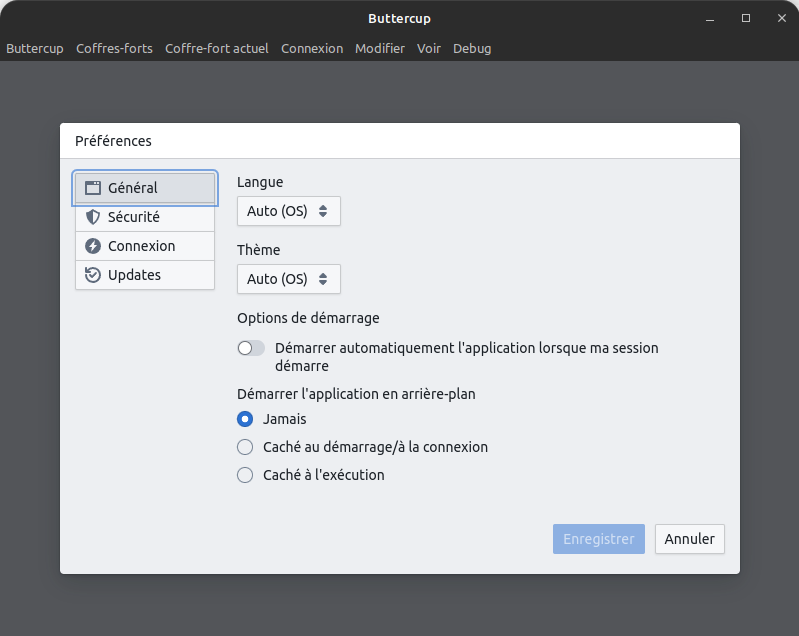
Task: Maximize the Buttercup window
Action: [745, 18]
